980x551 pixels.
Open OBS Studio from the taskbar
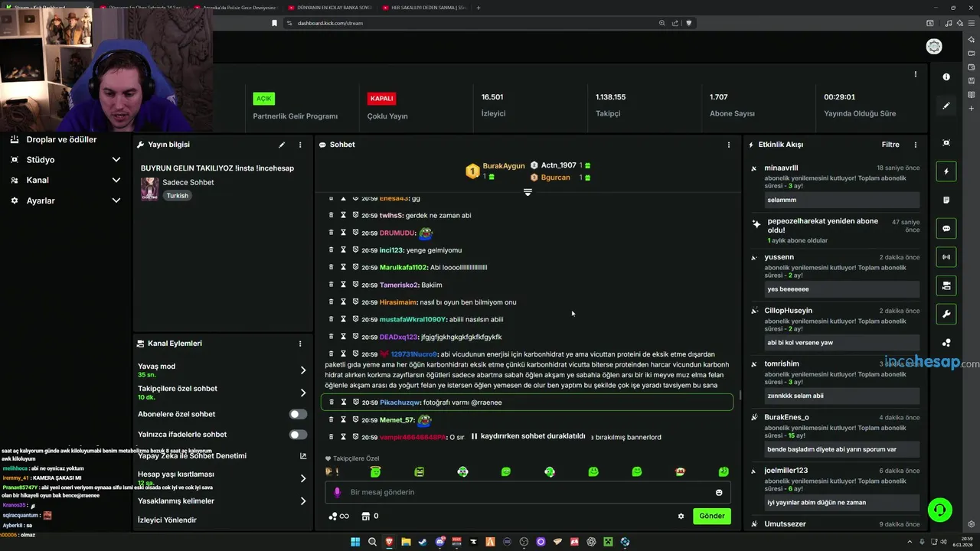(524, 542)
